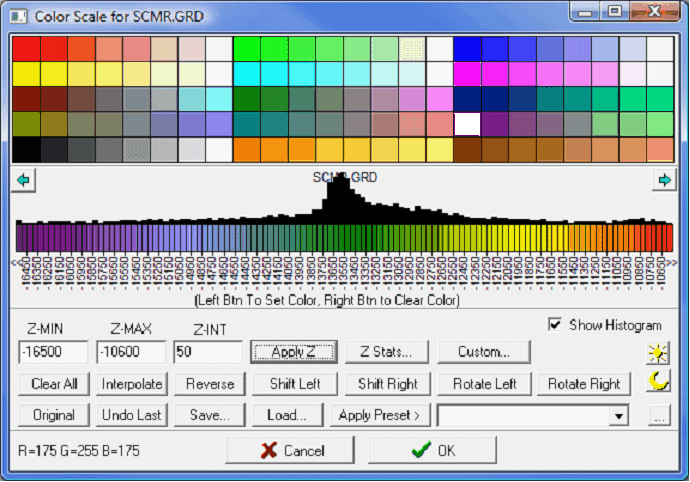The height and width of the screenshot is (482, 690).
Task: Open the Custom color dialog
Action: pos(484,352)
